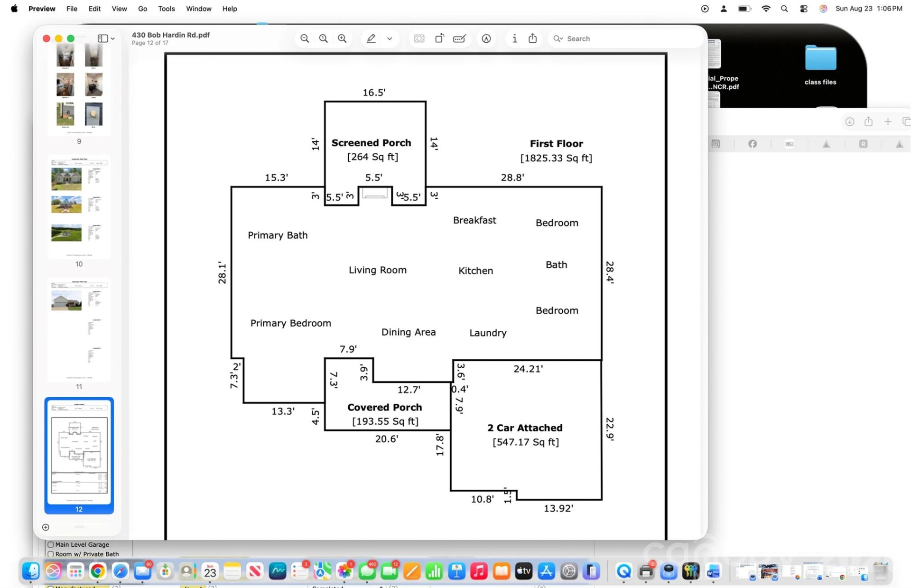The height and width of the screenshot is (588, 911).
Task: Open the highlight color dropdown arrow
Action: [x=390, y=38]
